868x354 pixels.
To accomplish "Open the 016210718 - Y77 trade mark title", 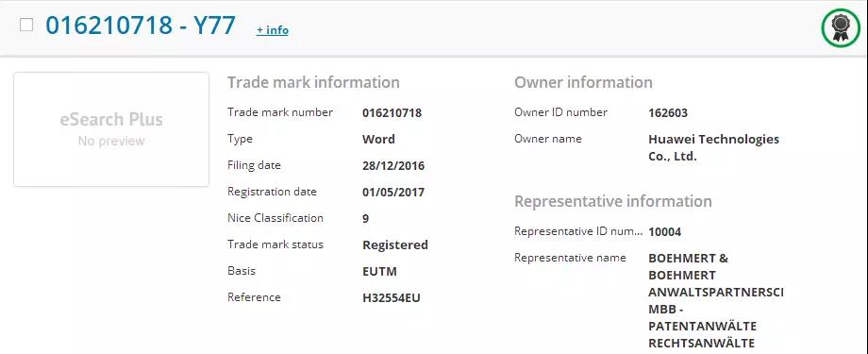I will 141,25.
